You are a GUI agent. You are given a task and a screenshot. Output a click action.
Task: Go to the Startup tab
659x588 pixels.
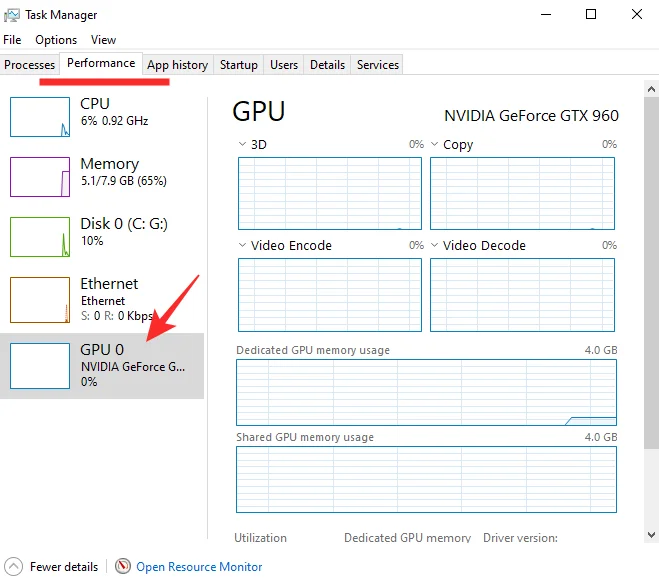tap(239, 65)
